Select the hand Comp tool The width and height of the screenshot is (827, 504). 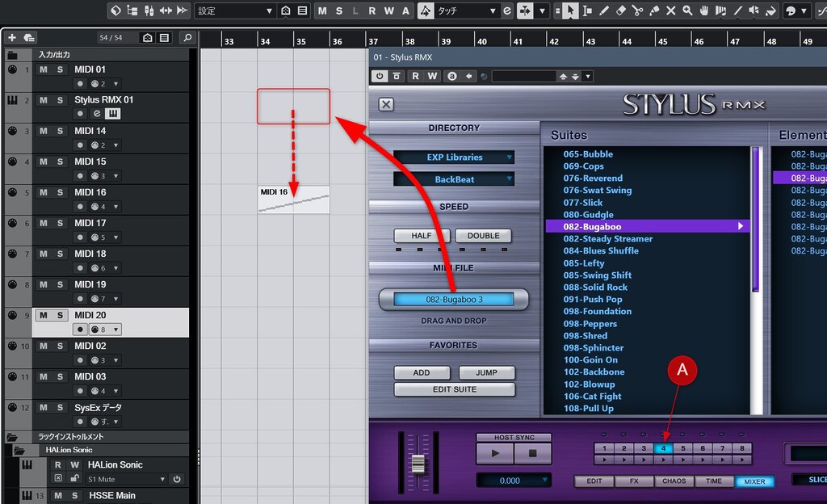click(704, 10)
